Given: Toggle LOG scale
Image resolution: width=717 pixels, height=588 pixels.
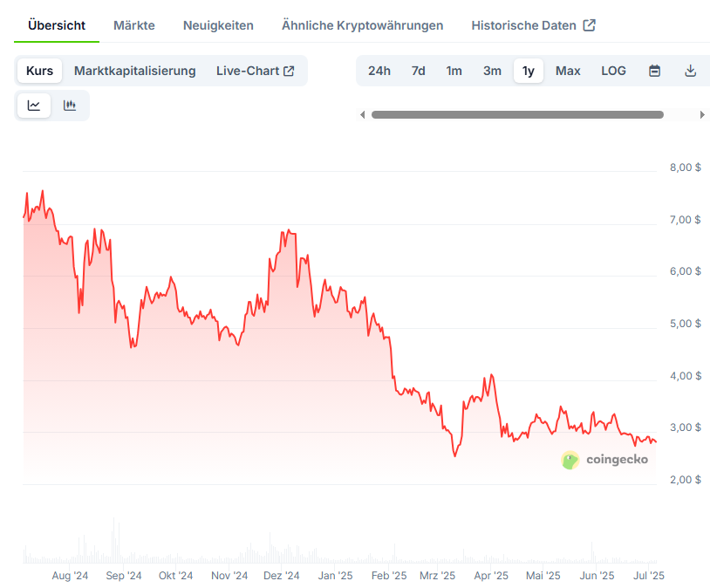Looking at the screenshot, I should click(x=613, y=71).
